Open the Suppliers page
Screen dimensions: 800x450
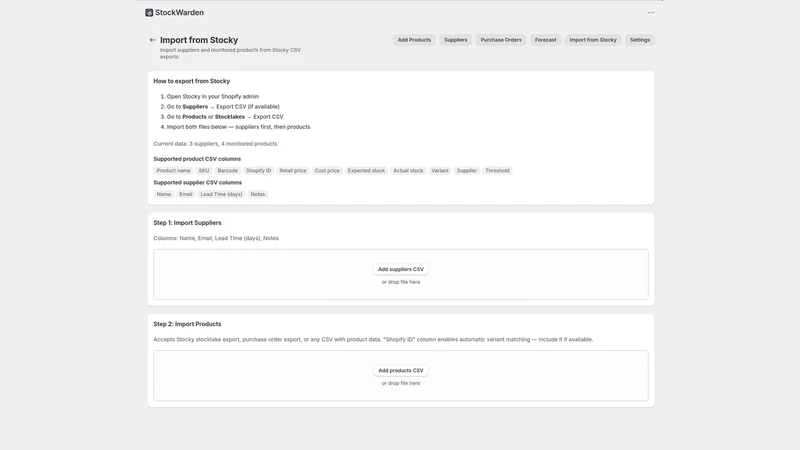pos(456,40)
